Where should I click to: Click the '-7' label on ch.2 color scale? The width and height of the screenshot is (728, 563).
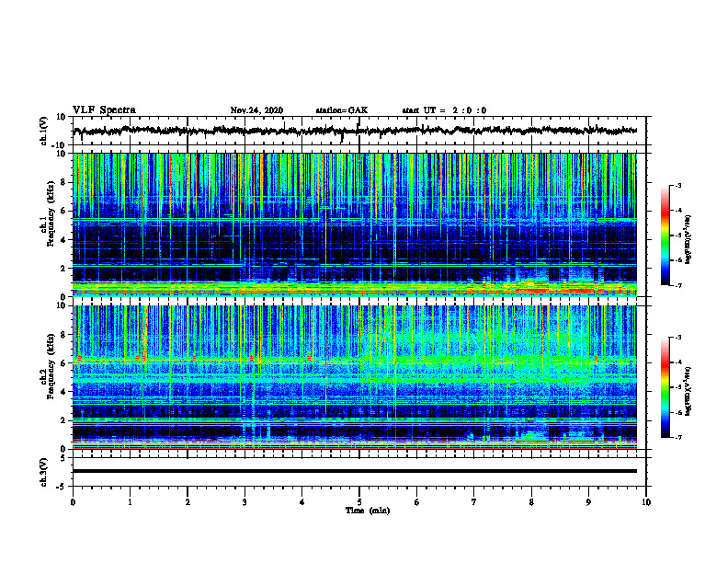click(677, 437)
